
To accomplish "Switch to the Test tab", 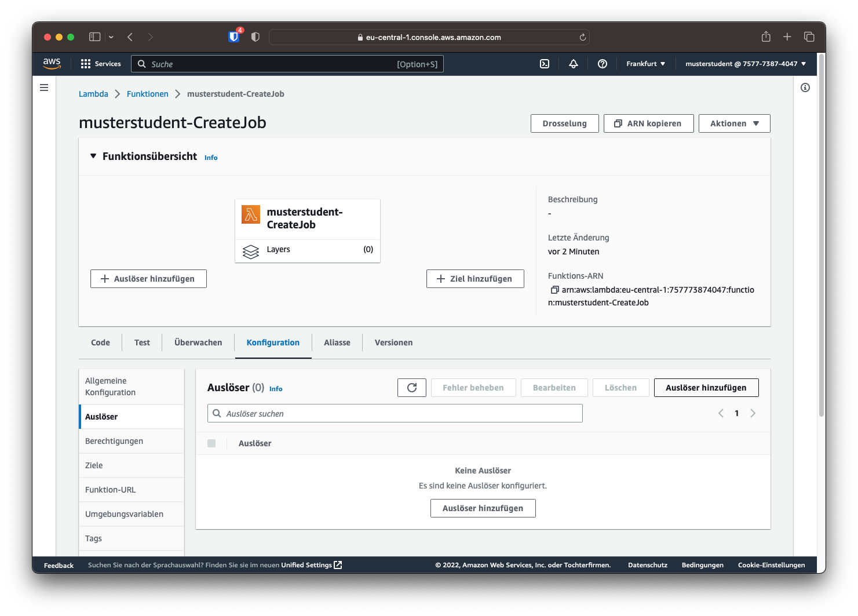I will pyautogui.click(x=142, y=342).
